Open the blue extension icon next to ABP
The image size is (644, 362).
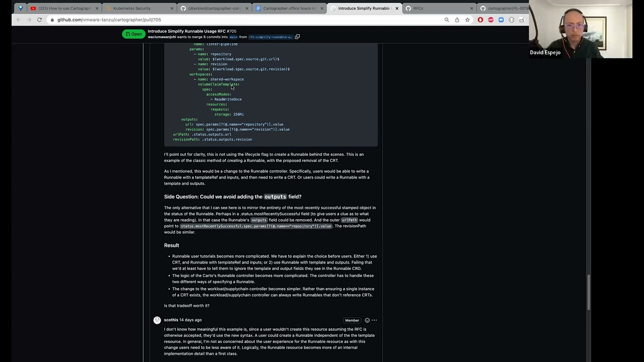click(x=501, y=20)
